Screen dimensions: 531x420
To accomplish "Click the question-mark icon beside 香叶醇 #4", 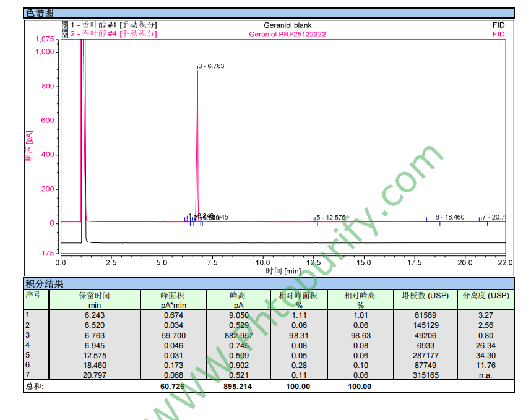I will click(x=65, y=34).
